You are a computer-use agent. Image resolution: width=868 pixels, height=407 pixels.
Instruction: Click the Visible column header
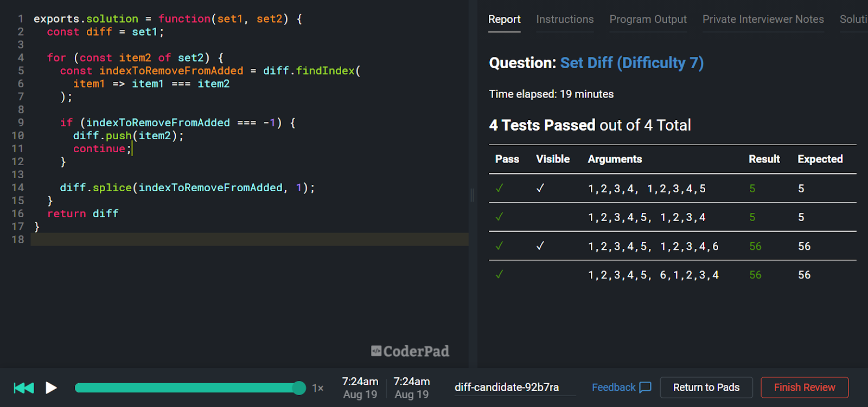click(x=553, y=159)
